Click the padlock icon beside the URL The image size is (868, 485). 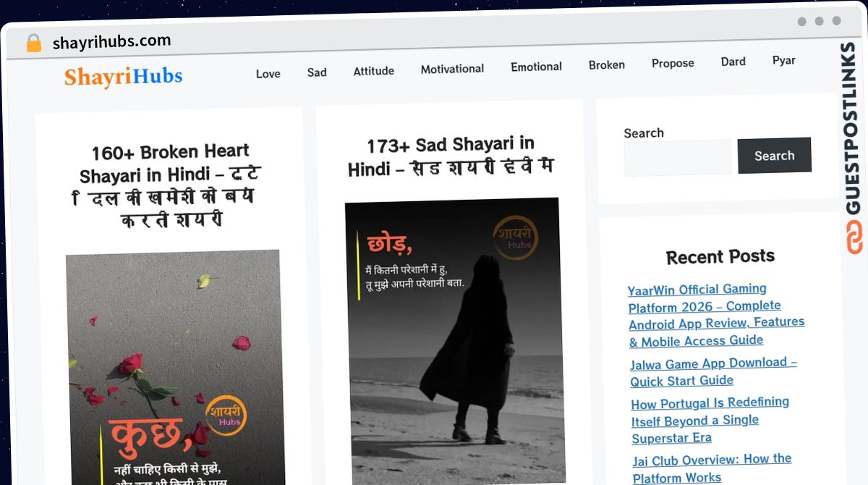[x=34, y=43]
